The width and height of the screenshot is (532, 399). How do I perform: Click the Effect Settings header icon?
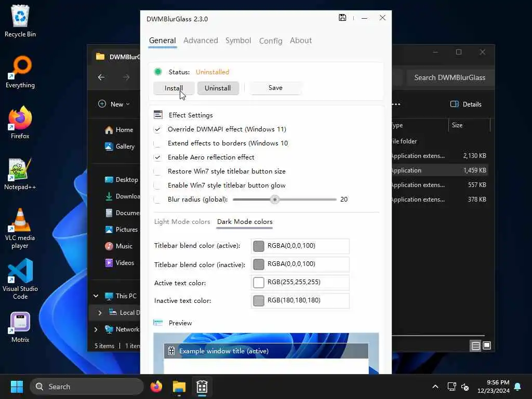[158, 115]
